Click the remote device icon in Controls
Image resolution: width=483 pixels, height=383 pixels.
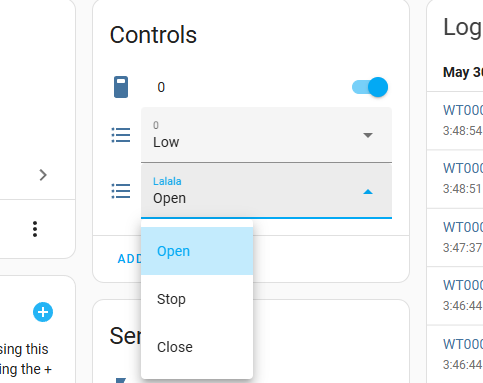tap(121, 87)
